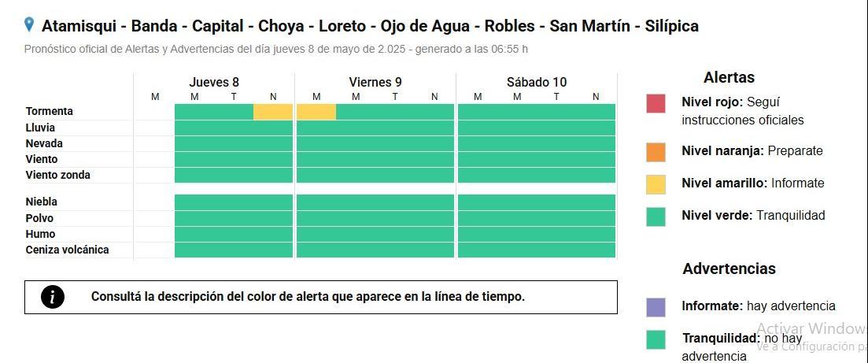Image resolution: width=868 pixels, height=363 pixels.
Task: Click the yellow Nivel amarillo swatch
Action: [x=656, y=184]
